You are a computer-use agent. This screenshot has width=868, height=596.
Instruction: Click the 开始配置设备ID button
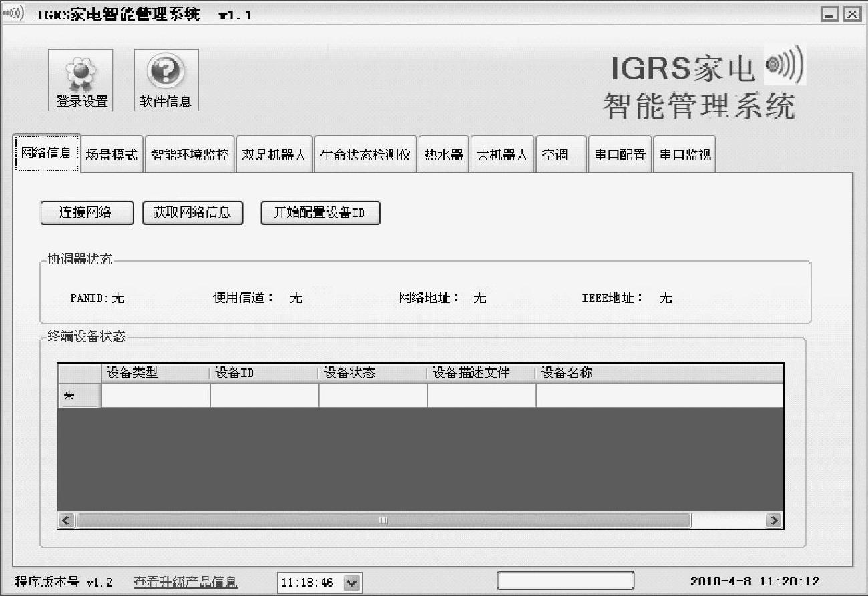pos(320,213)
